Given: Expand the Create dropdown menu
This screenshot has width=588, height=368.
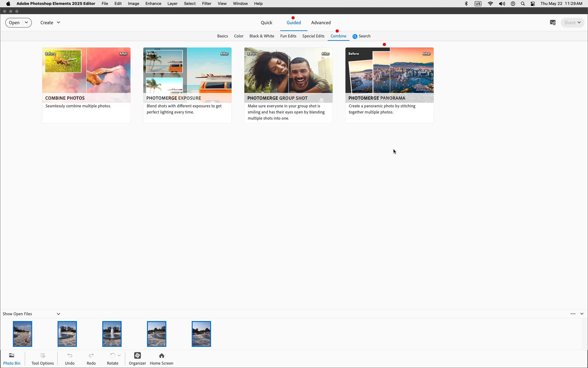Looking at the screenshot, I should pos(50,23).
